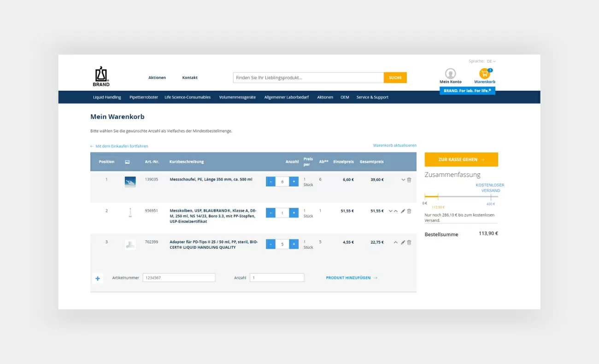Open the Volumenmessgeräte menu
The height and width of the screenshot is (364, 599).
pyautogui.click(x=237, y=97)
